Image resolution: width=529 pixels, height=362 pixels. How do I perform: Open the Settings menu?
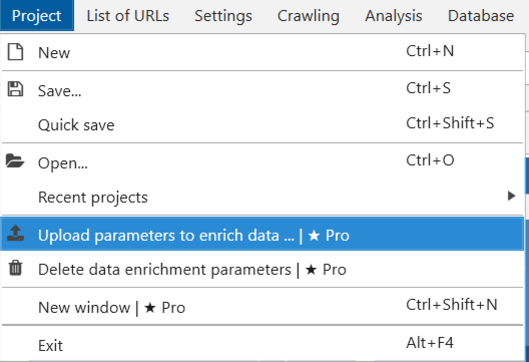[223, 16]
